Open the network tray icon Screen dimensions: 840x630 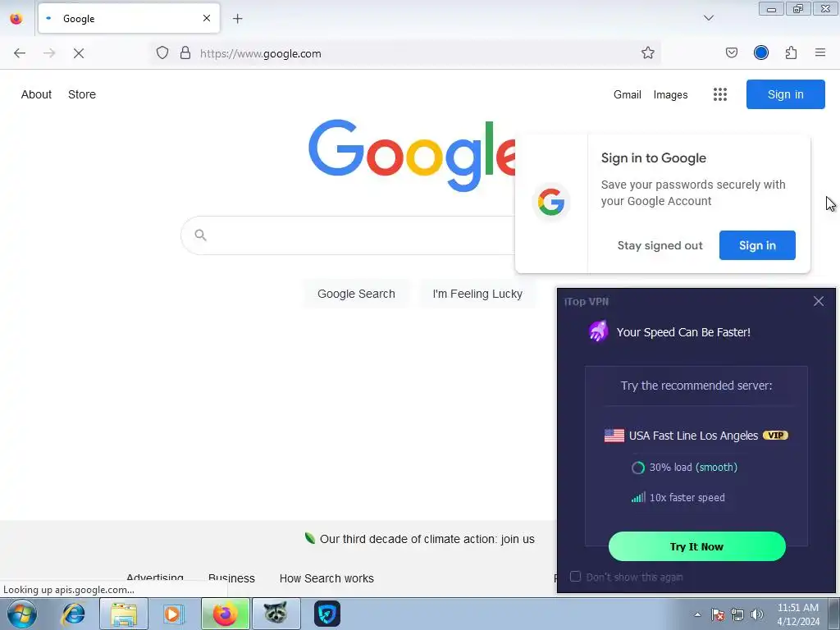[x=737, y=614]
